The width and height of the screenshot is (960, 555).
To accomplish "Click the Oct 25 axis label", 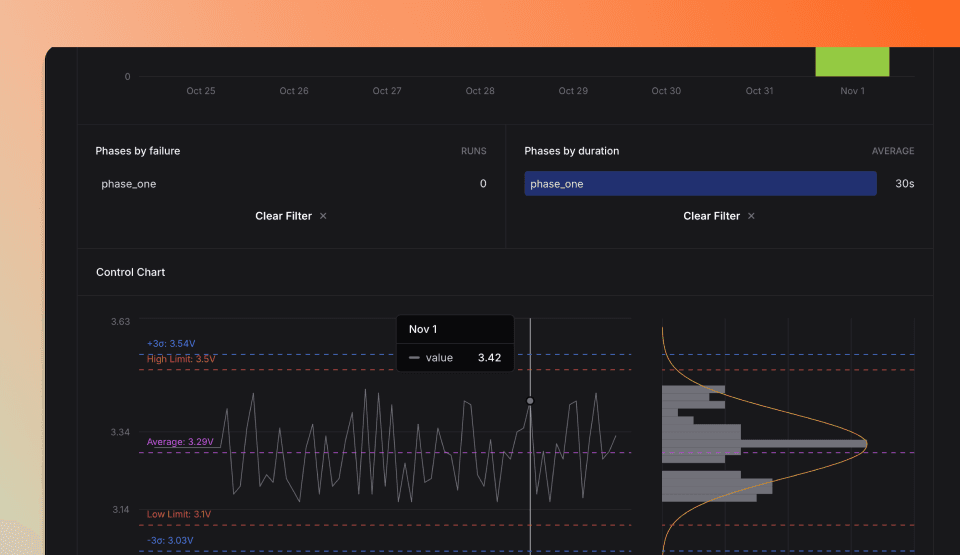I will [x=201, y=91].
